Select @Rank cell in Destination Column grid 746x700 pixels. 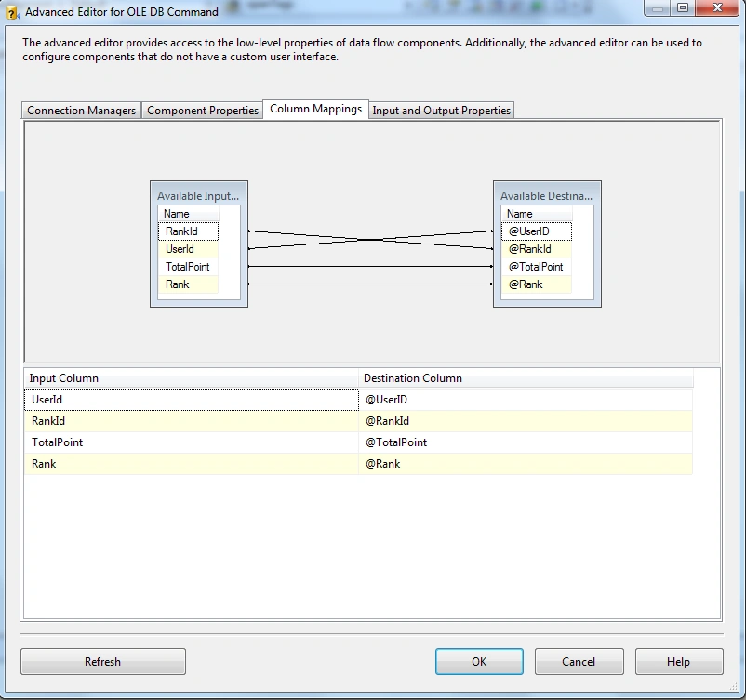click(x=526, y=464)
